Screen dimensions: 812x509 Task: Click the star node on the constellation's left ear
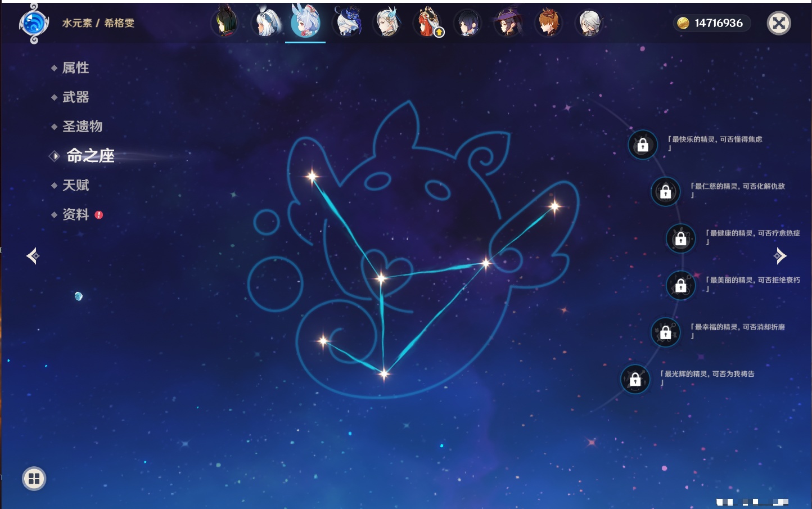pyautogui.click(x=312, y=177)
